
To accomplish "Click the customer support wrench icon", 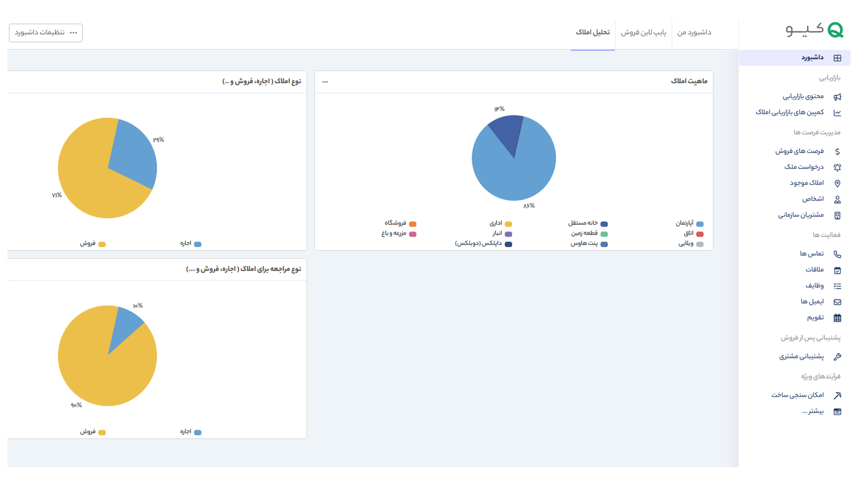I will click(837, 357).
